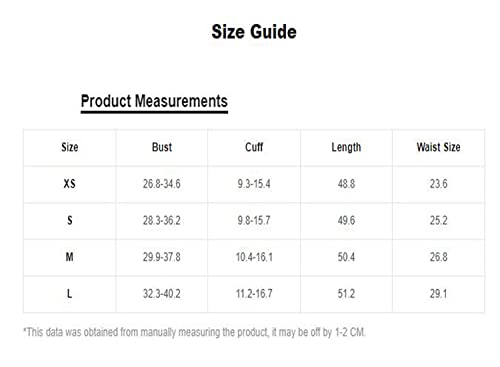Viewport: 500px width, 367px height.
Task: Click the manual measurement disclaimer note
Action: point(194,332)
